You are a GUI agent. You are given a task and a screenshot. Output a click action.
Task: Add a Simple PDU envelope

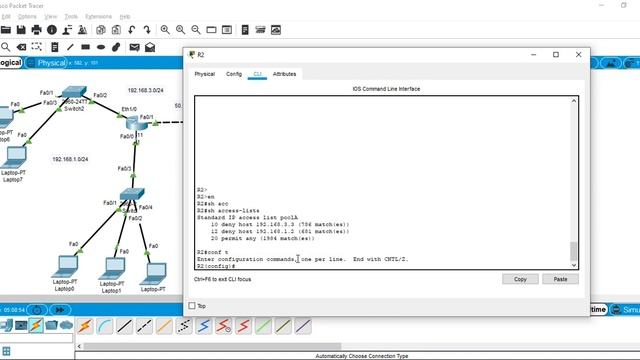pos(134,47)
